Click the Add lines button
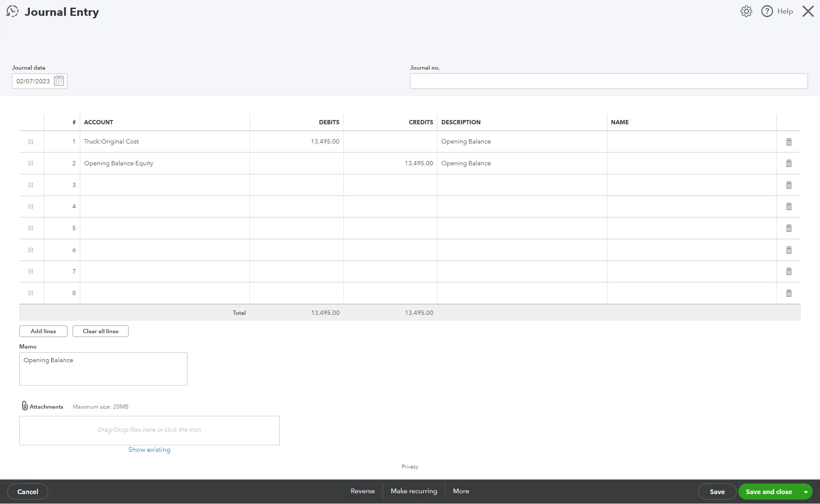Viewport: 820px width, 504px height. pos(43,331)
